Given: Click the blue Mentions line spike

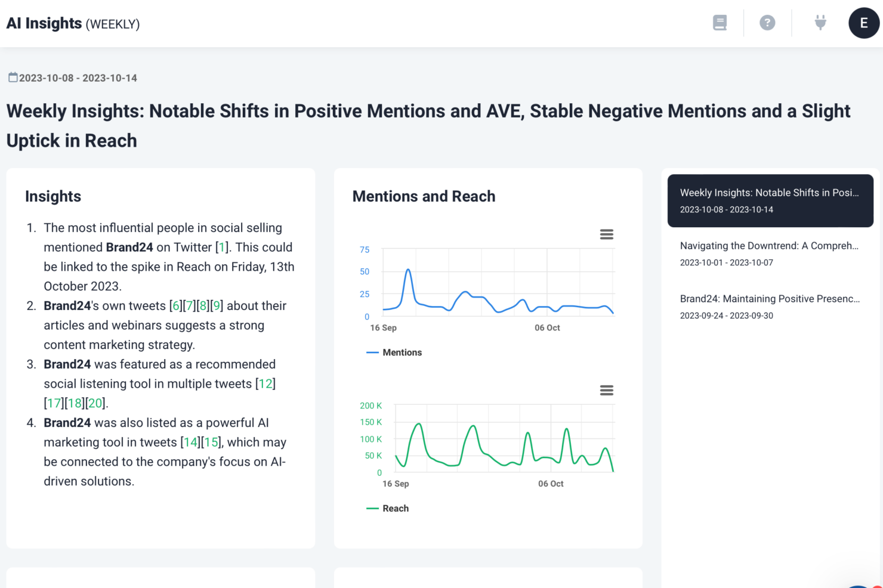Looking at the screenshot, I should pyautogui.click(x=408, y=271).
